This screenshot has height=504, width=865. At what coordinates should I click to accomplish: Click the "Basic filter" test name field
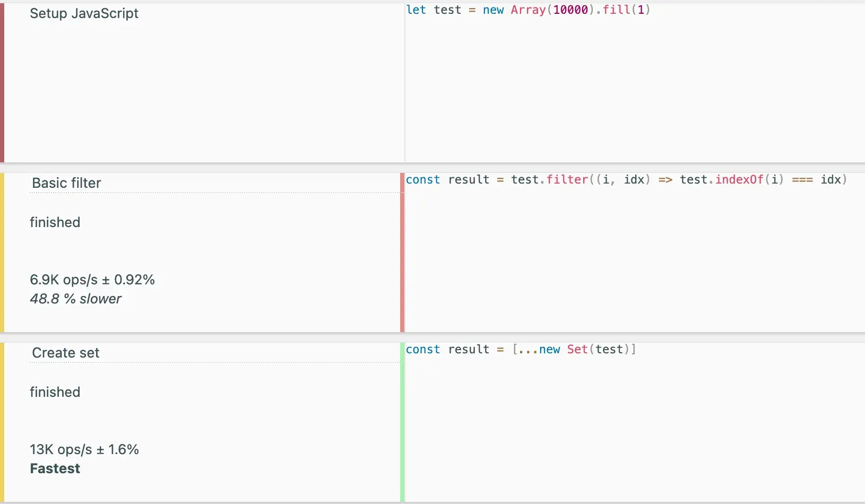point(212,183)
